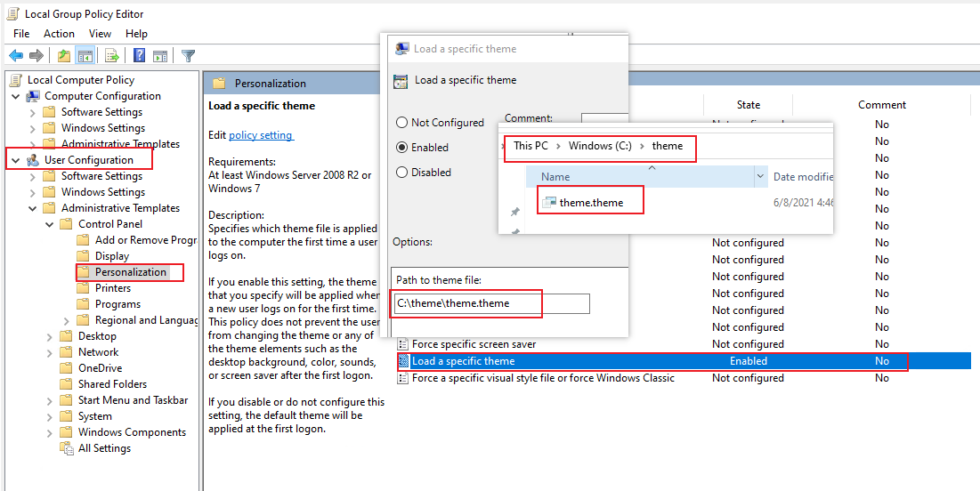Click the This PC breadcrumb
The image size is (980, 491).
(x=530, y=146)
